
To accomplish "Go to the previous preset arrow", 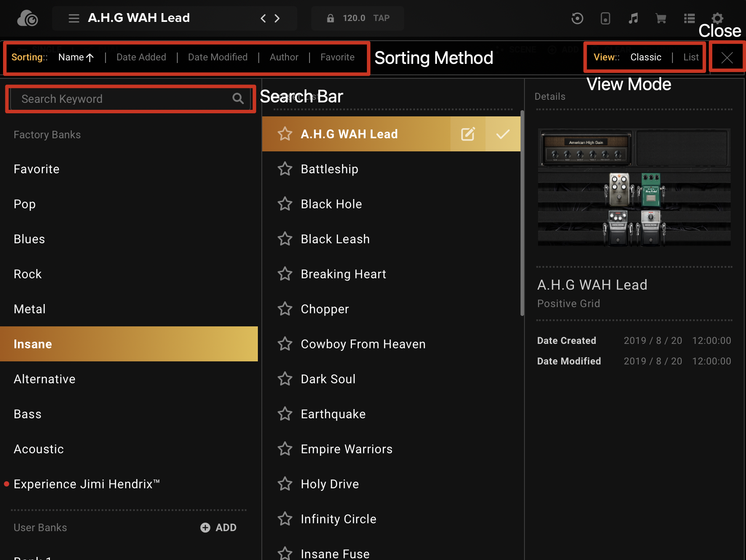I will point(263,18).
